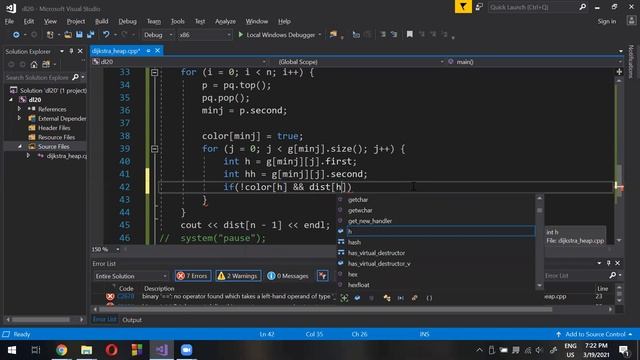
Task: Open Opera browser from taskbar
Action: [x=111, y=350]
